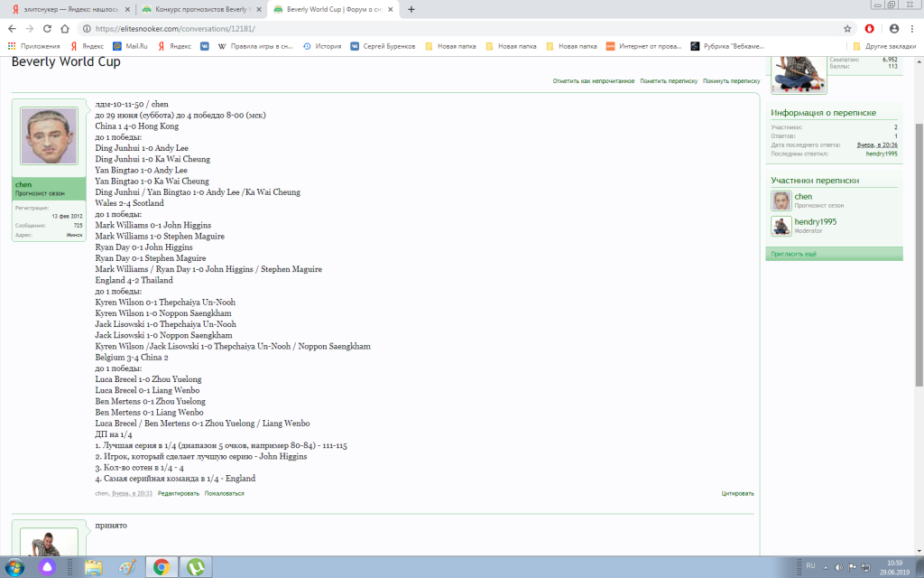Image resolution: width=924 pixels, height=578 pixels.
Task: Click the address bar URL field
Action: coord(451,28)
